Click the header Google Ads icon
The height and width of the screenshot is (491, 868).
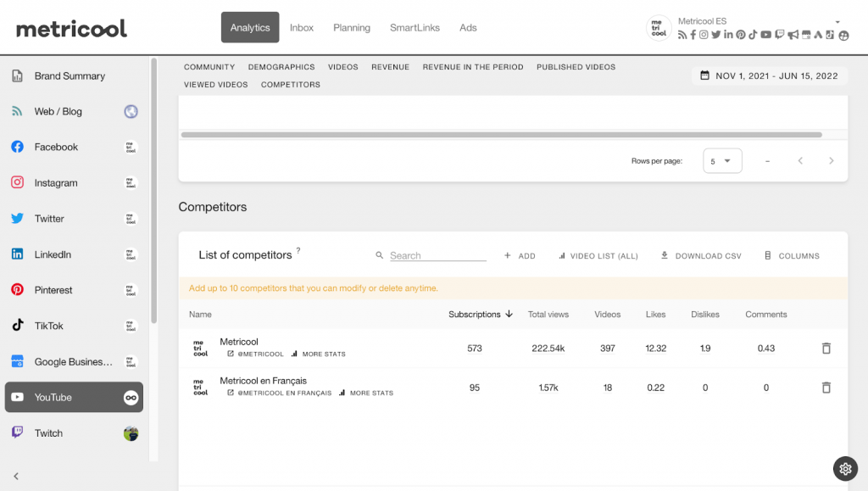click(x=818, y=35)
